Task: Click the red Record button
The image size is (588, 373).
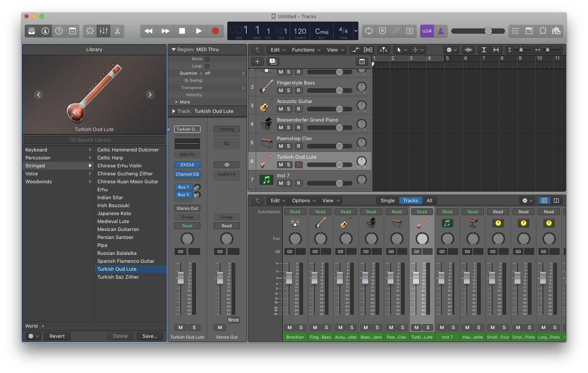Action: pos(215,31)
